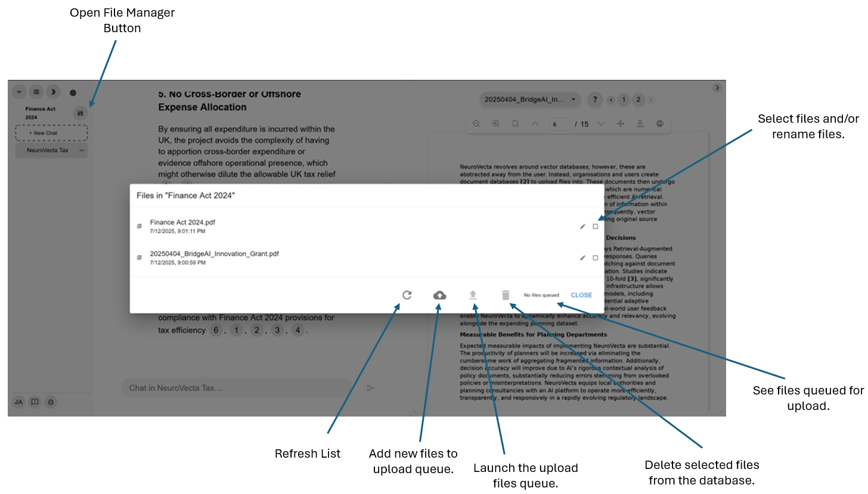Click the JA user avatar
Image resolution: width=868 pixels, height=494 pixels.
click(x=18, y=402)
